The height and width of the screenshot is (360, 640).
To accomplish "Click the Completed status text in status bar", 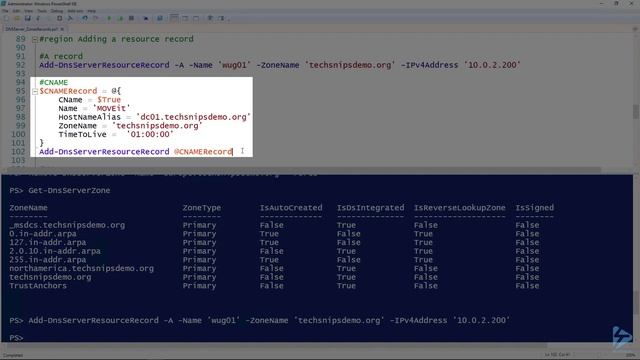I will click(x=13, y=355).
